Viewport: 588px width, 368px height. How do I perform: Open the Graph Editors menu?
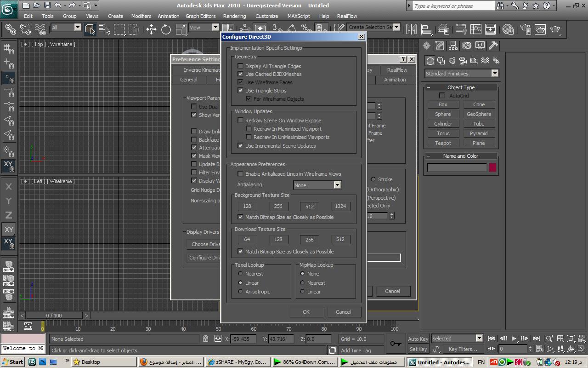200,16
